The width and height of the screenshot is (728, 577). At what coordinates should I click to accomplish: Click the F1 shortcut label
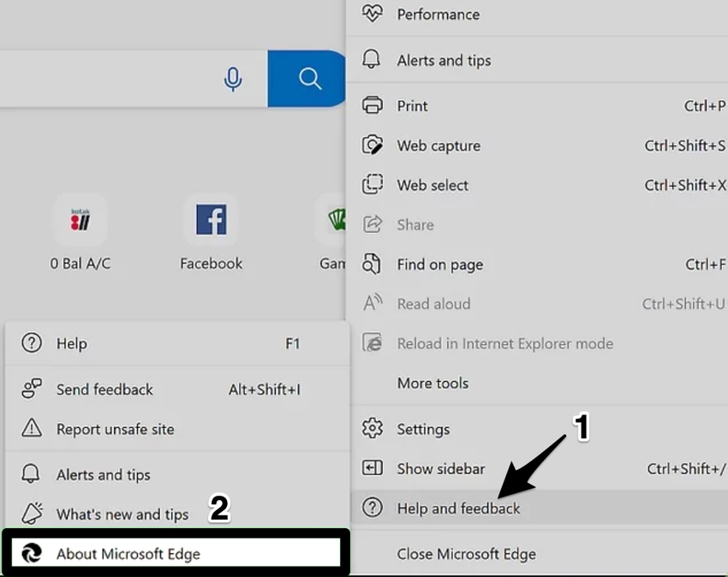[293, 343]
